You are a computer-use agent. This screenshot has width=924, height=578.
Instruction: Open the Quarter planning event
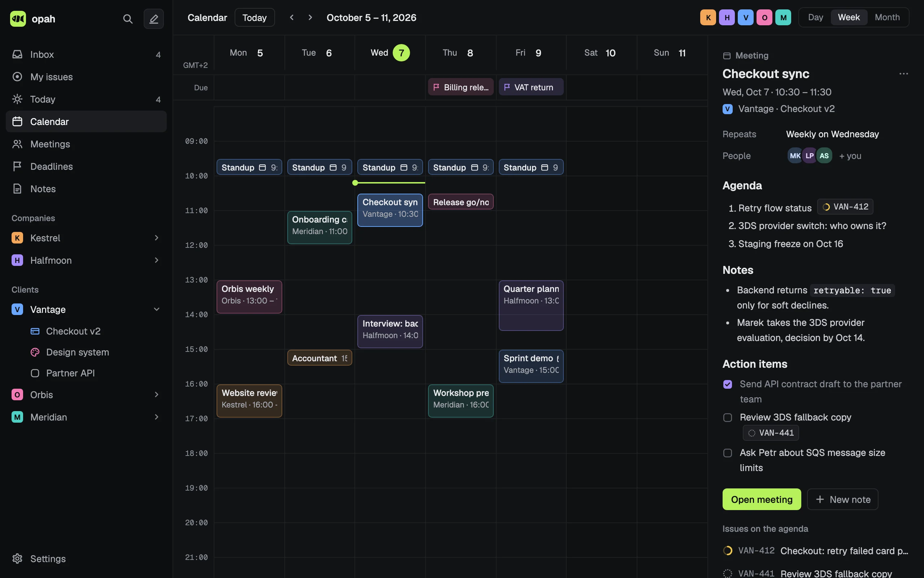[531, 306]
